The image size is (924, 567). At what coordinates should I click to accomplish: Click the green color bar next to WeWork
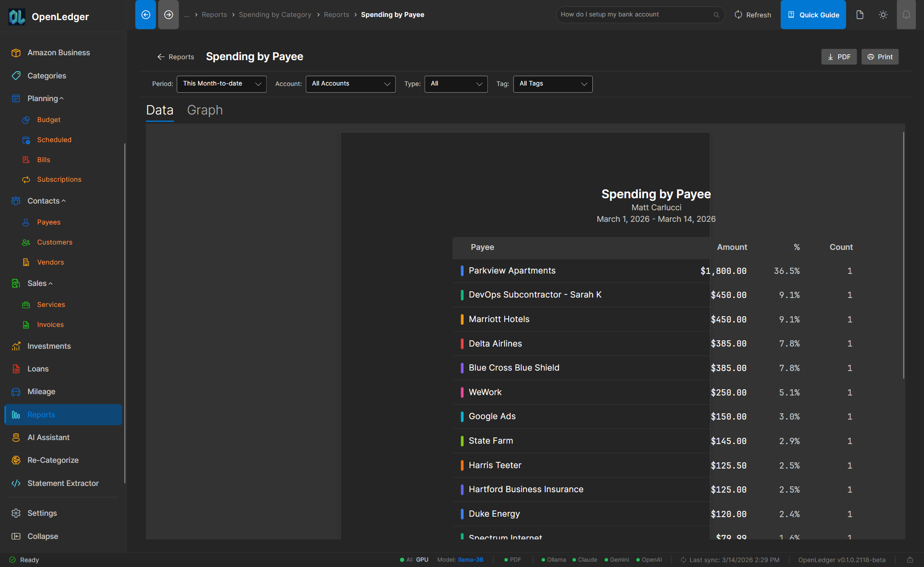tap(462, 392)
